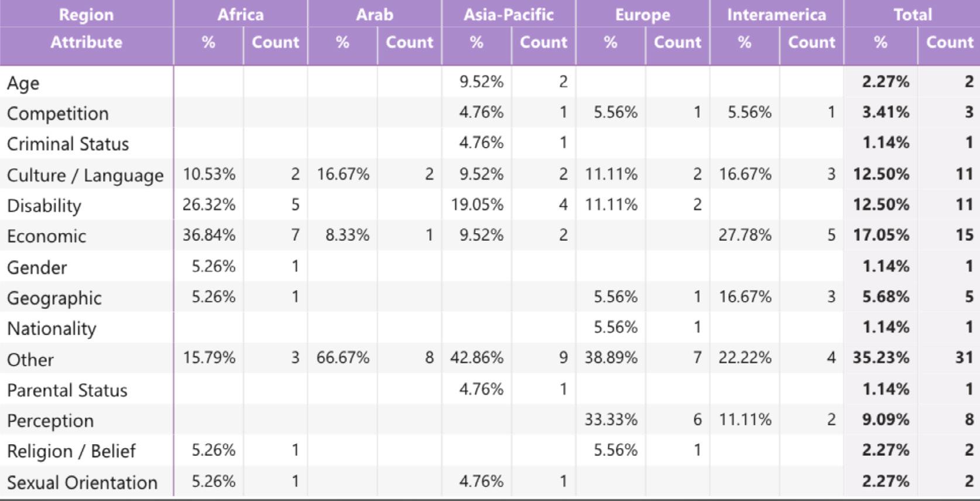Select the 27.78% Economic cell under Interamerica
Screen dimensions: 980x501
coord(745,236)
